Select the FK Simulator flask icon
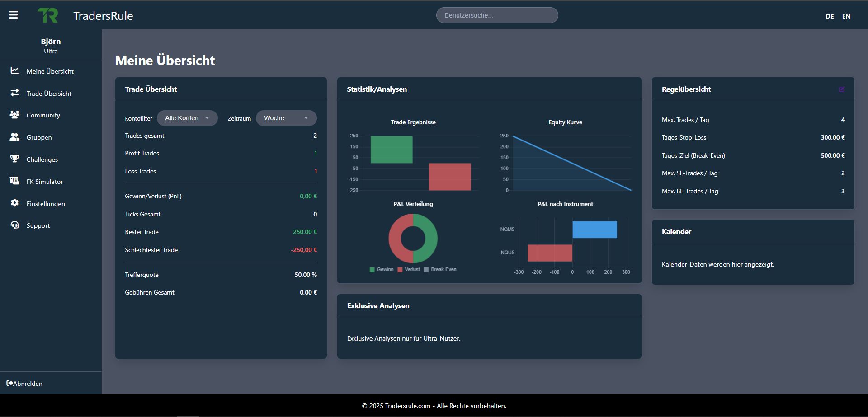The height and width of the screenshot is (417, 868). (14, 181)
